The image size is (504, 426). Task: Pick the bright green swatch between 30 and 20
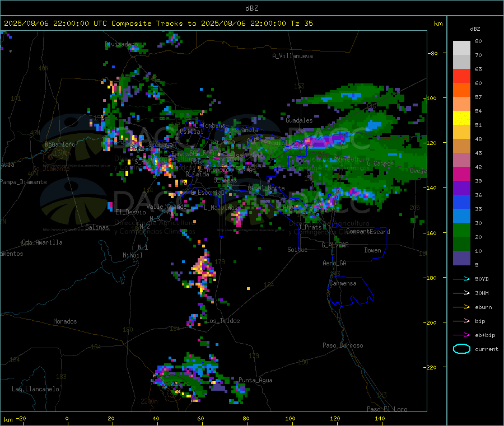pos(461,230)
